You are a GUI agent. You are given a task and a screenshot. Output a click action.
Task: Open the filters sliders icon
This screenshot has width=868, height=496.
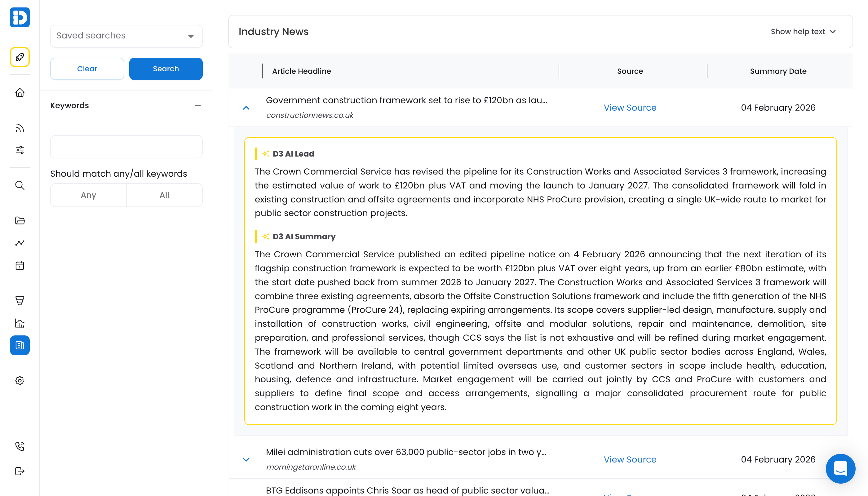[x=20, y=150]
